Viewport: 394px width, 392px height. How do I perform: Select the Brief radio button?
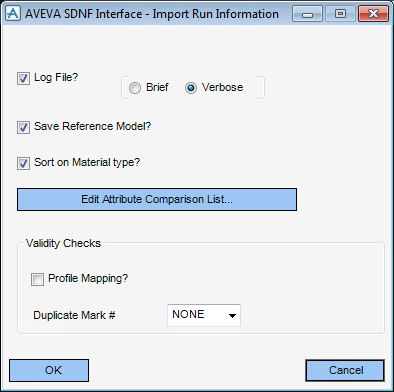[135, 88]
